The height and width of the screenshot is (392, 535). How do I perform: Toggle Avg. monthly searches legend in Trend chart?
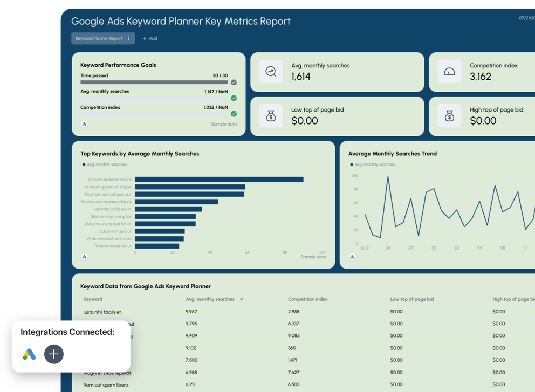373,164
